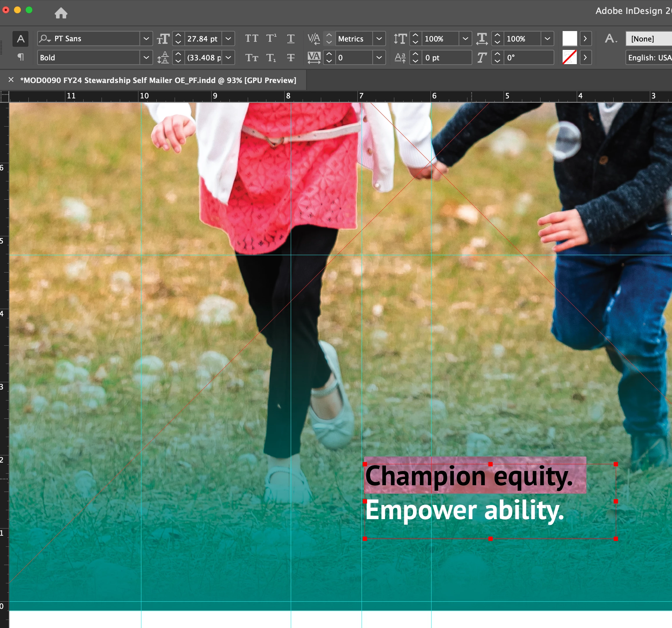Apply All Caps formatting
The height and width of the screenshot is (628, 672).
pyautogui.click(x=252, y=39)
